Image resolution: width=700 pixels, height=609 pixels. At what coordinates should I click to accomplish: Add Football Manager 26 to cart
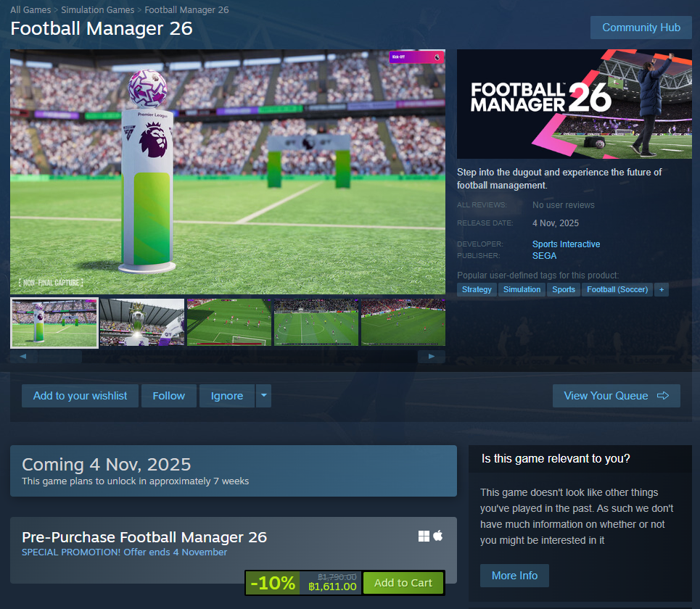[403, 583]
